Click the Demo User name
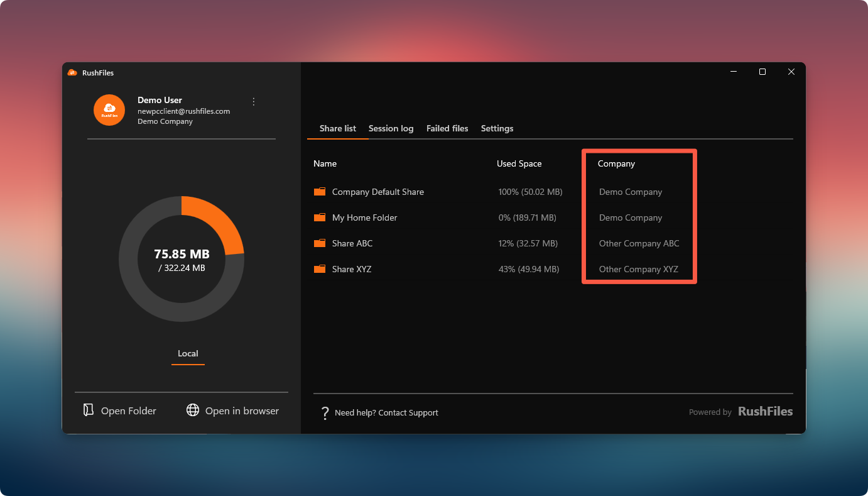The width and height of the screenshot is (868, 496). tap(160, 100)
